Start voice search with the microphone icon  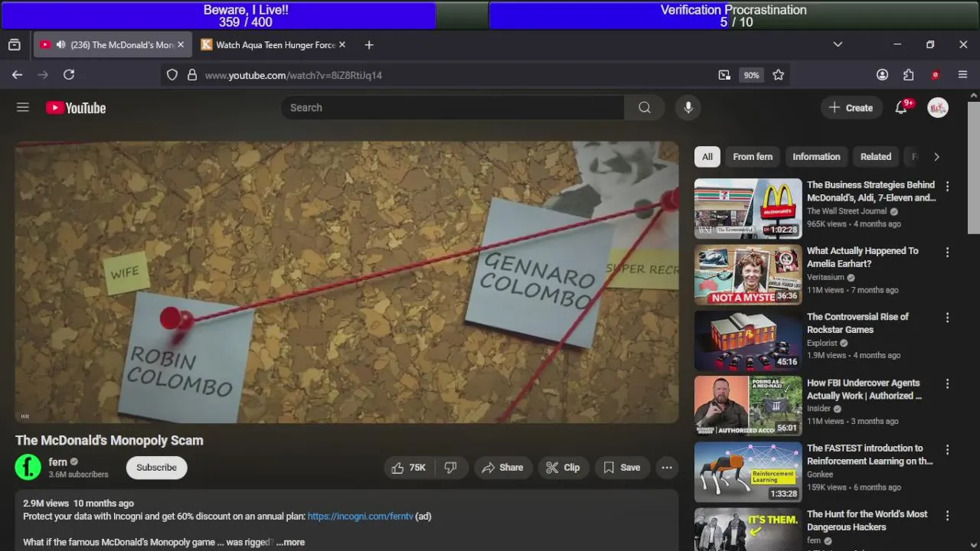pos(688,108)
